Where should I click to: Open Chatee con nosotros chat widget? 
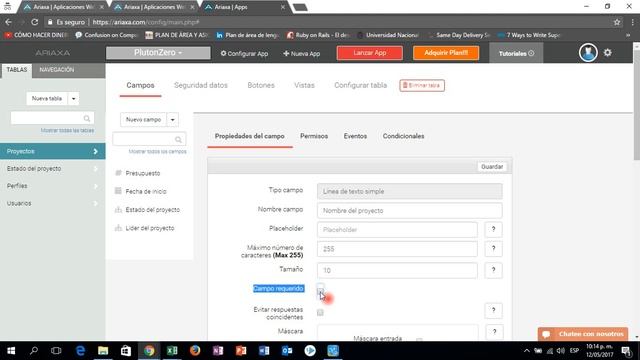(x=582, y=334)
